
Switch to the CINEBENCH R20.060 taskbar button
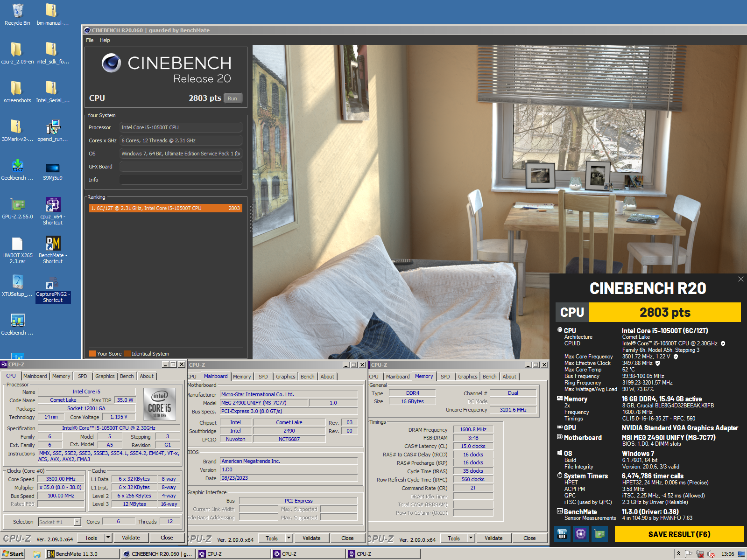point(158,554)
